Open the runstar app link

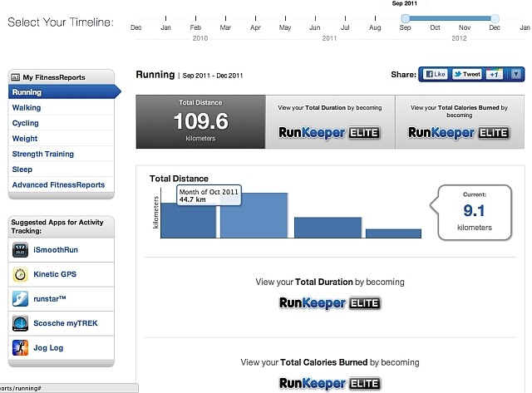click(x=50, y=299)
